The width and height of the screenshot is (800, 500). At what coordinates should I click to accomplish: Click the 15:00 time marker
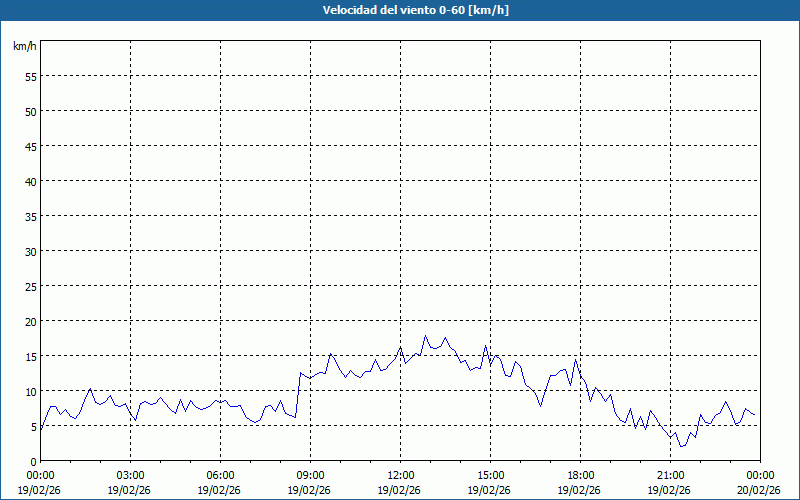click(x=490, y=475)
